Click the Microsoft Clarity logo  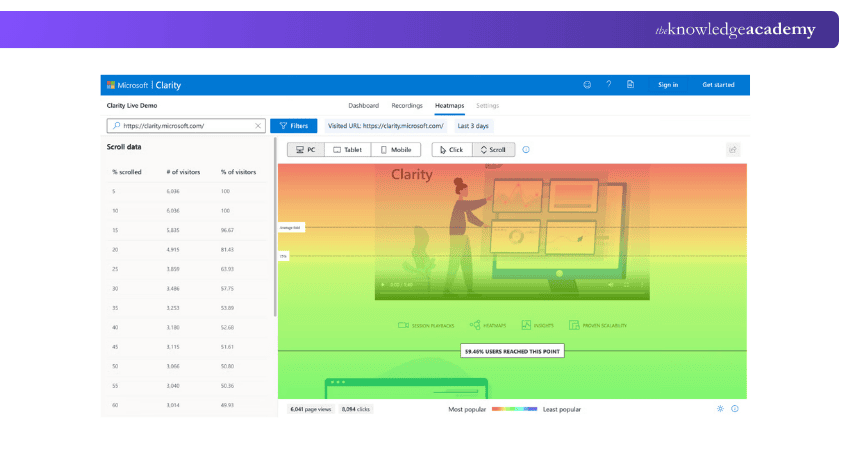144,85
